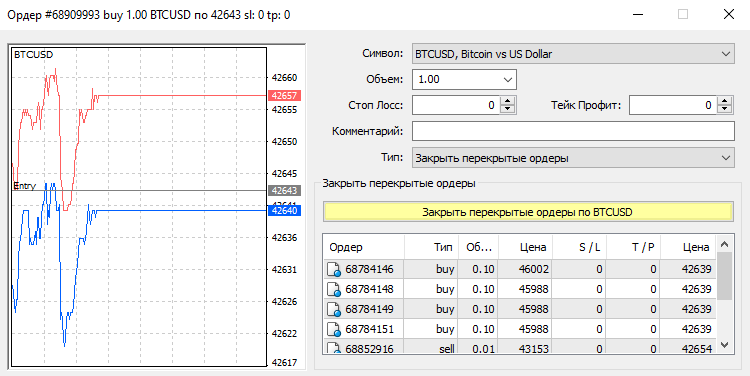Sort by the Тип column header
The image size is (750, 376).
(x=431, y=247)
